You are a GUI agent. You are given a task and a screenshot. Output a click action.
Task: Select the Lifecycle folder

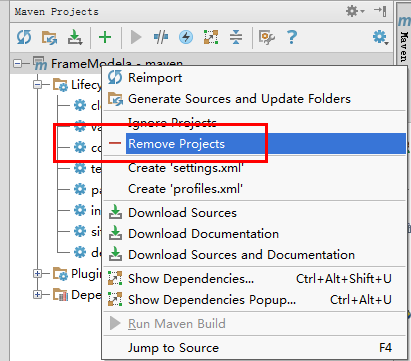(x=77, y=85)
